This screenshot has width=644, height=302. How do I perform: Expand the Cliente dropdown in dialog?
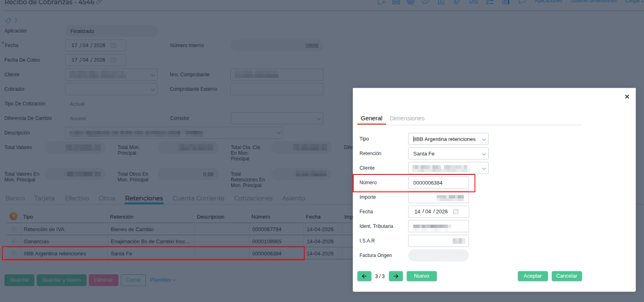point(484,168)
